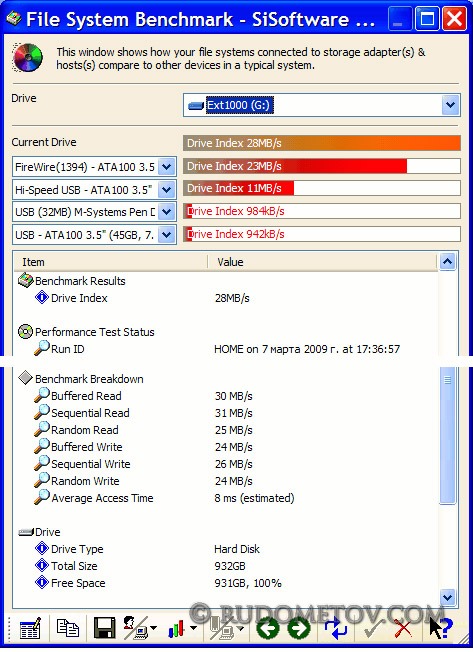Click the green forward arrow button

pyautogui.click(x=299, y=627)
